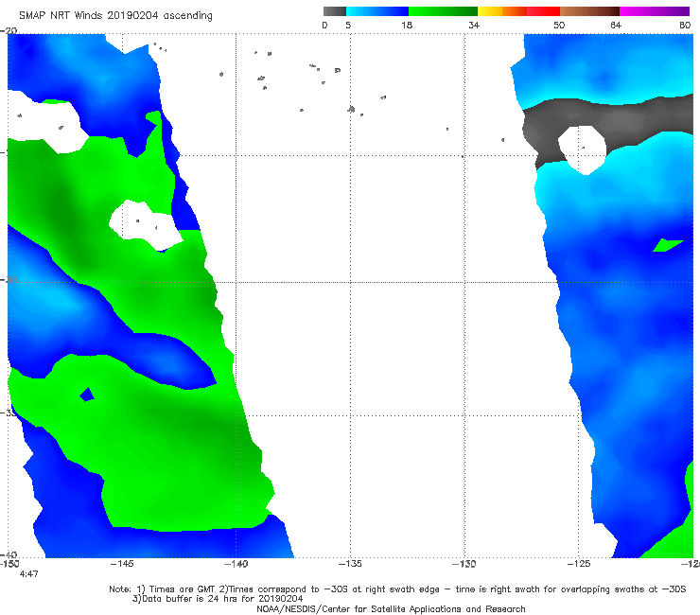Click the '34' label under the color bar
This screenshot has height=615, width=700.
(x=474, y=25)
